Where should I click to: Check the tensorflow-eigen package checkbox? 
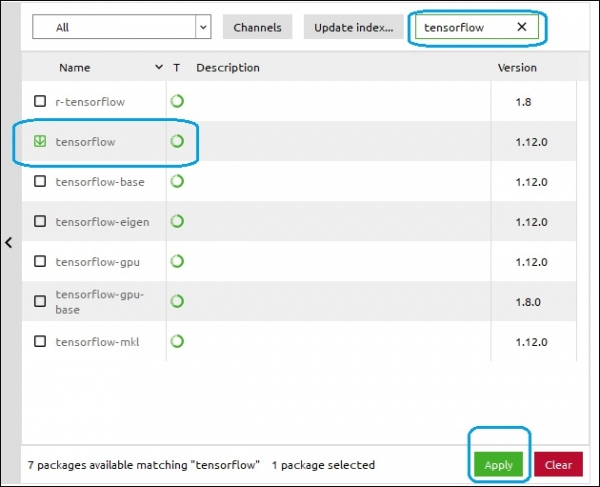[40, 222]
